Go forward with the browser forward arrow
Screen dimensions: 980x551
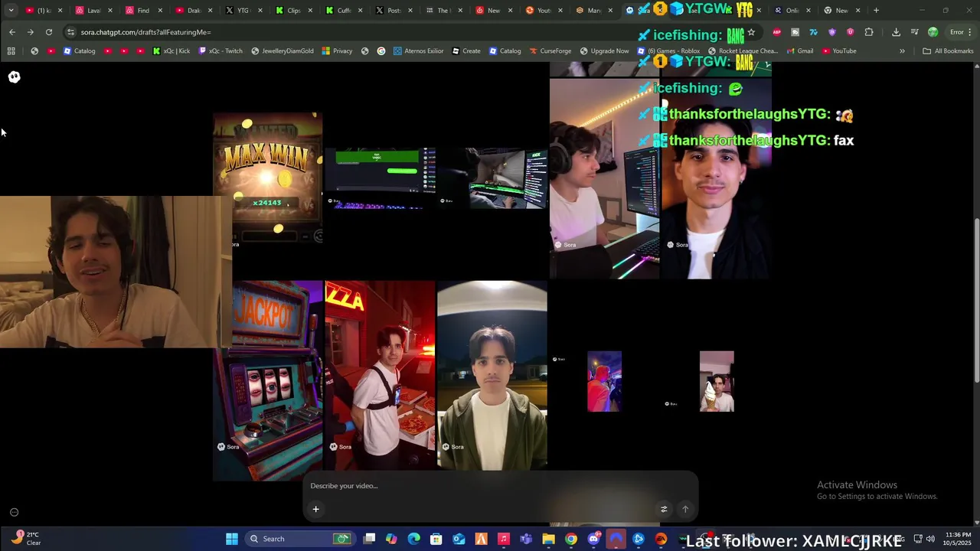pos(30,32)
